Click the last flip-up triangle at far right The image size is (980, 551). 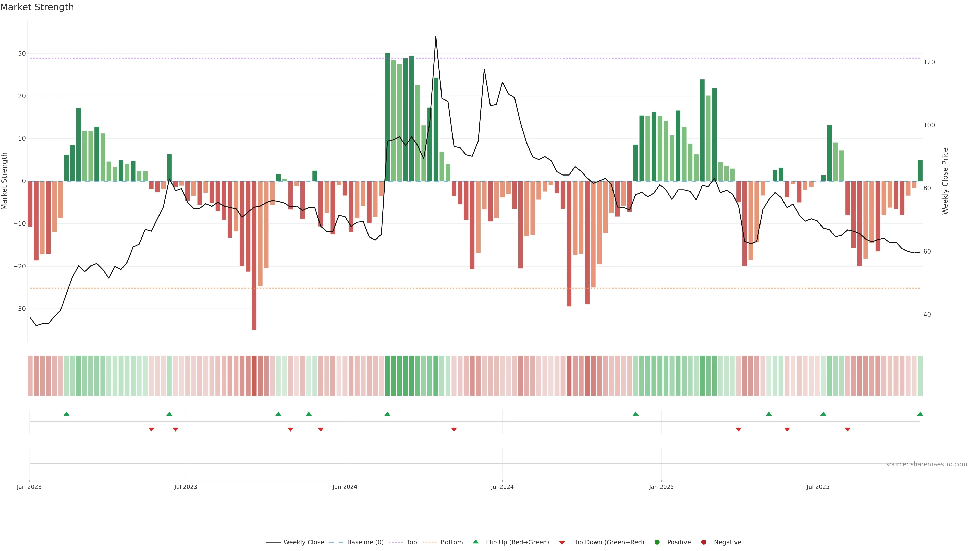(920, 414)
